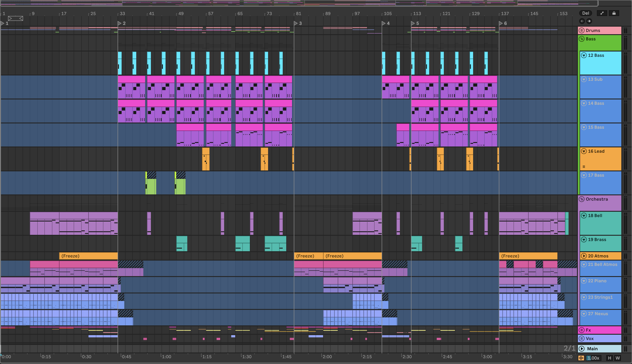Fold the 19 Brass track
Screen dimensions: 632x364
coord(584,240)
